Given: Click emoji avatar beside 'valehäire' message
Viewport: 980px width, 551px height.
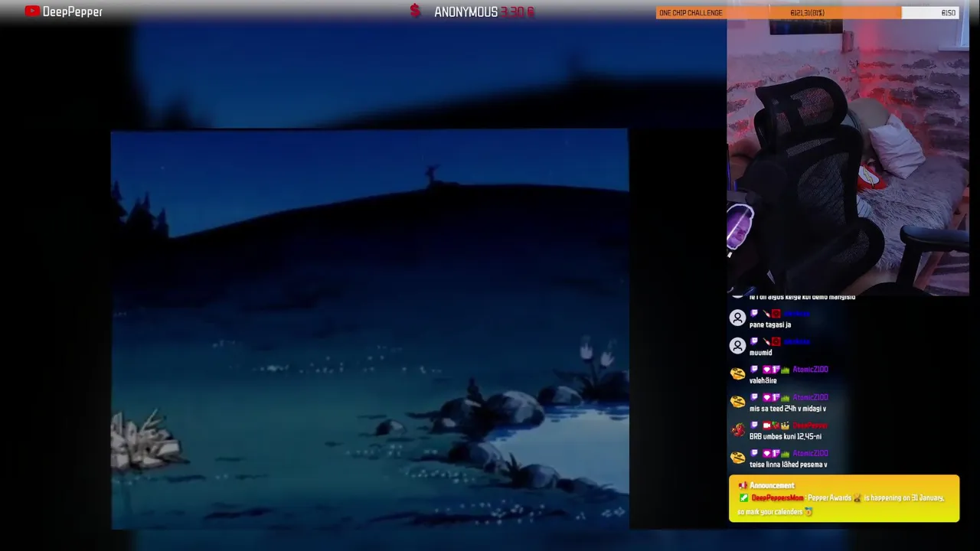Looking at the screenshot, I should coord(737,374).
